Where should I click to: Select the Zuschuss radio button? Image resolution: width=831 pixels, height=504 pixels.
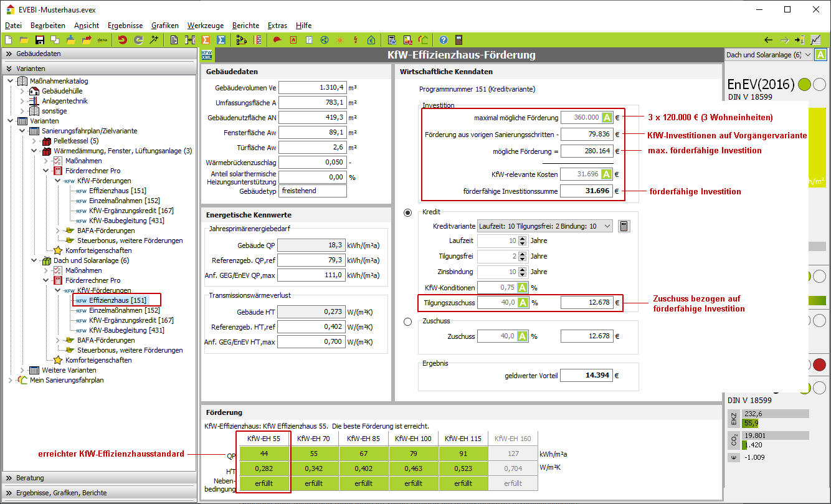click(408, 321)
